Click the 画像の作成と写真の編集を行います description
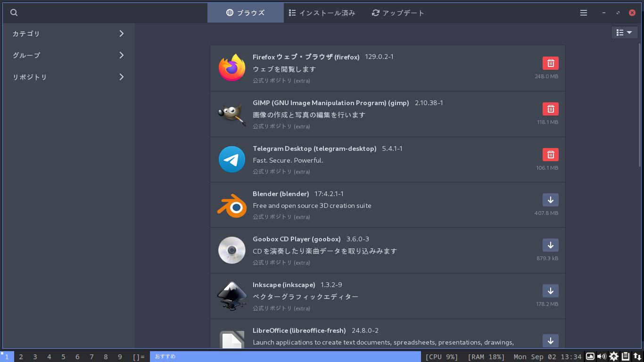The width and height of the screenshot is (644, 362). (x=309, y=115)
